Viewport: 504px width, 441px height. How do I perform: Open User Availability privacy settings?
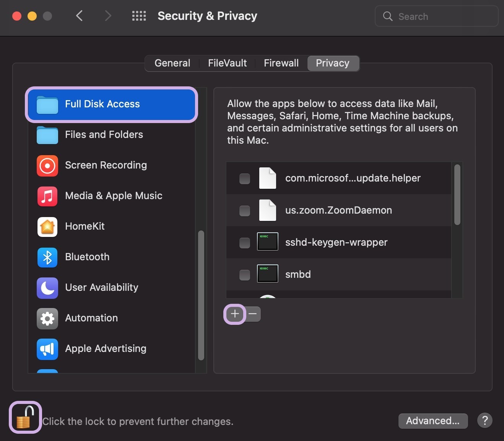(101, 287)
